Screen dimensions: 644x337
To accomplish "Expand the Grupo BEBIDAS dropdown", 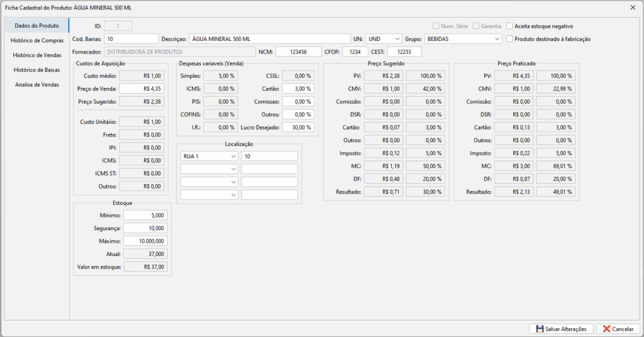I will pos(462,39).
